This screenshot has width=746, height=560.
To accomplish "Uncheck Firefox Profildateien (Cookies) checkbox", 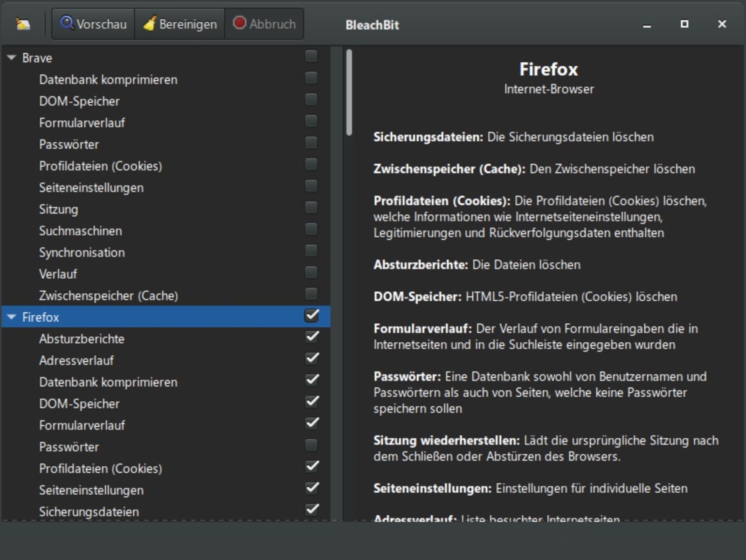I will (311, 467).
